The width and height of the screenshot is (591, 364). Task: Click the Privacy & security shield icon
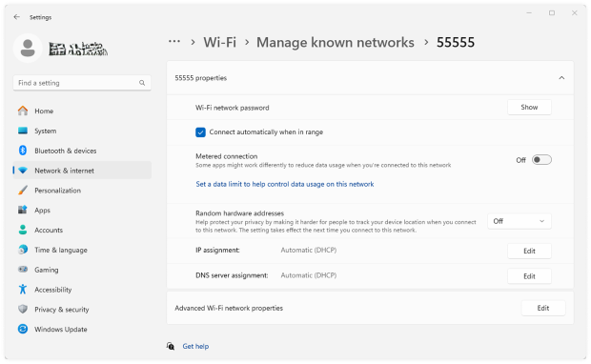23,309
